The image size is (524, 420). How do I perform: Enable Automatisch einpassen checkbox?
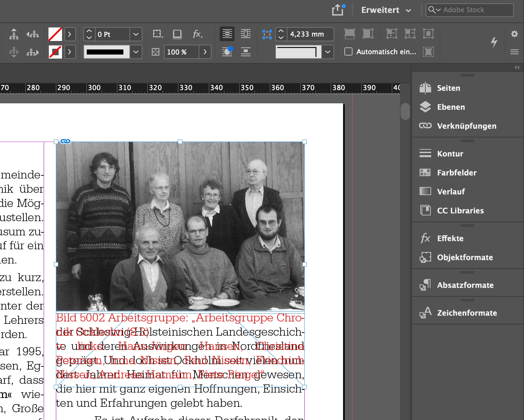(348, 51)
